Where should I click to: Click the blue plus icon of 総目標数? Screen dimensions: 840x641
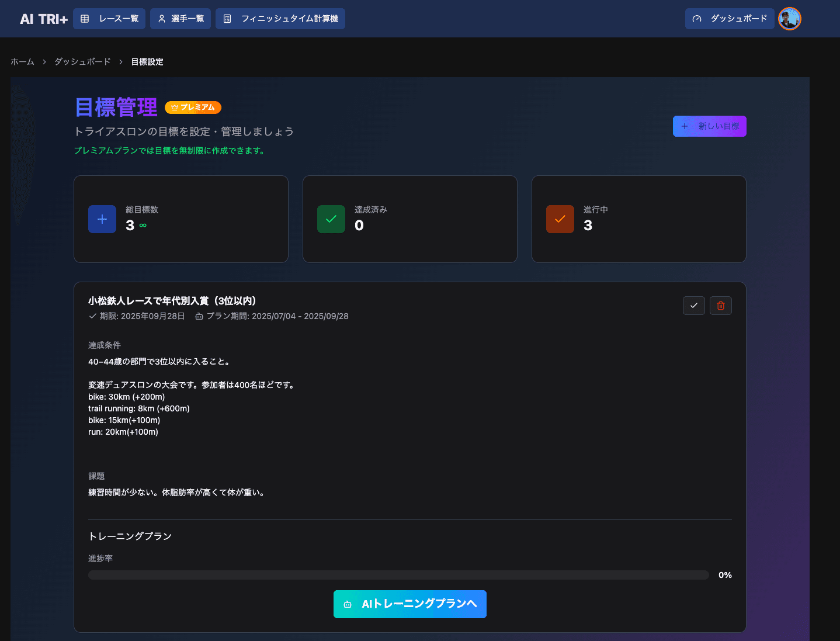pos(102,219)
